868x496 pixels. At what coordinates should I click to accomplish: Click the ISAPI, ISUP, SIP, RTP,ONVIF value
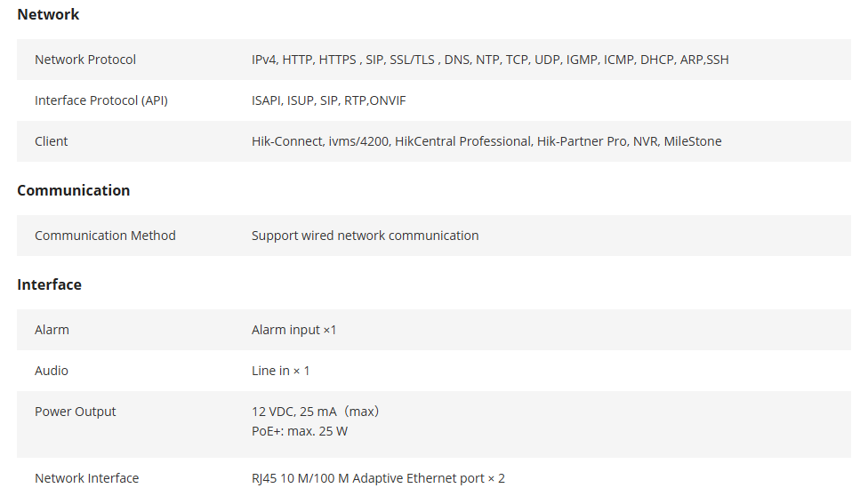pyautogui.click(x=329, y=100)
